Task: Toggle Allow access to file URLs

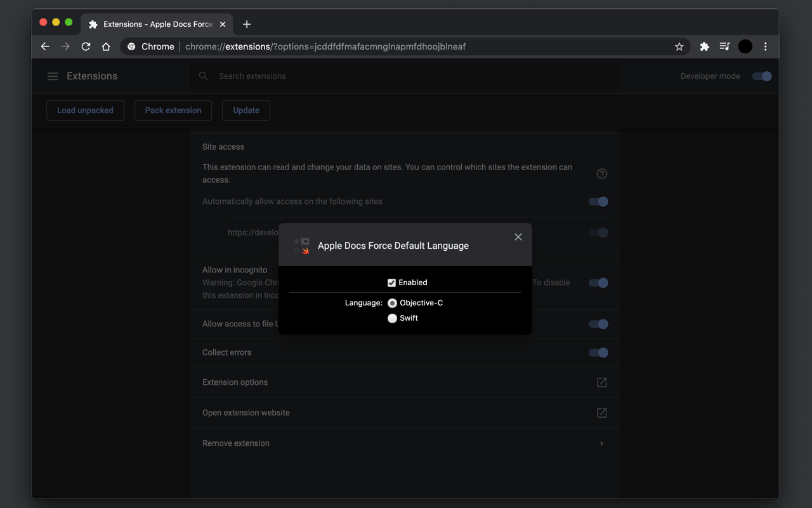Action: pos(598,324)
